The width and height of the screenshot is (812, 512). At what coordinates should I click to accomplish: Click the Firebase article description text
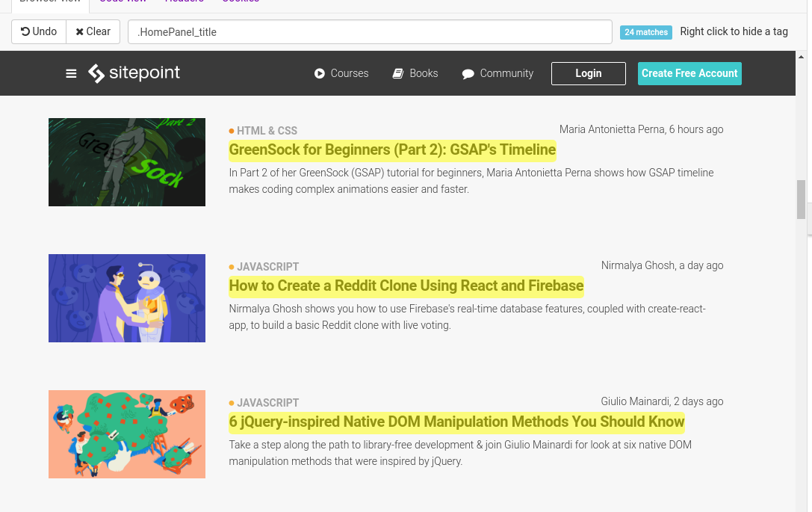pos(467,317)
